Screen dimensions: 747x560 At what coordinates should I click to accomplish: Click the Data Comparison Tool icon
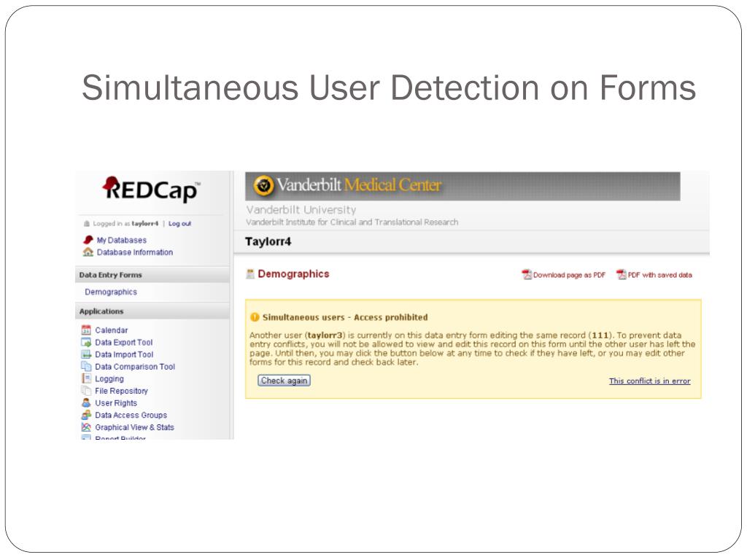[86, 367]
